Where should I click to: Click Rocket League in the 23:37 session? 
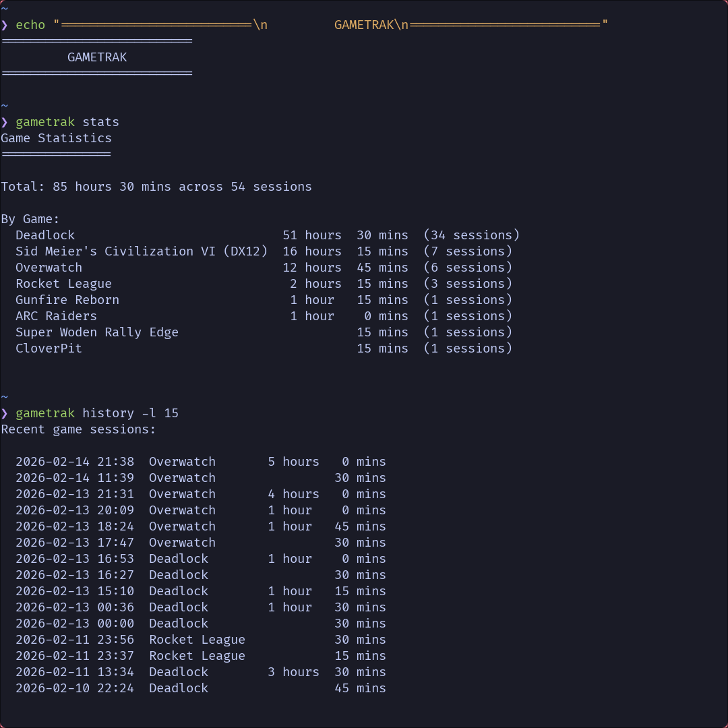(x=197, y=656)
